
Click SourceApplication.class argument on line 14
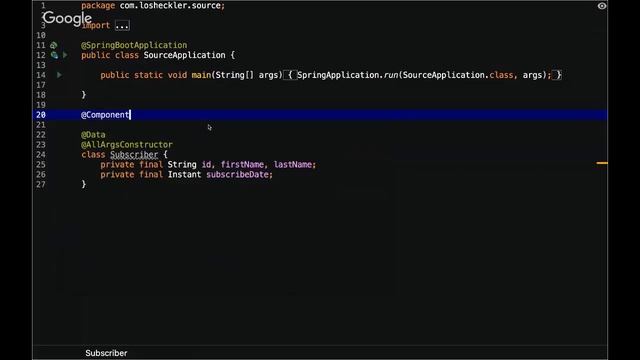pyautogui.click(x=458, y=75)
